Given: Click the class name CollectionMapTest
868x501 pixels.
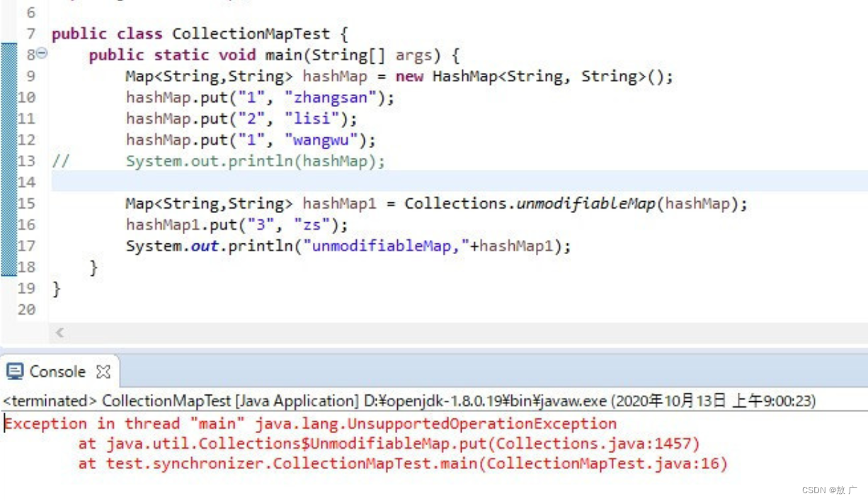Looking at the screenshot, I should 251,34.
